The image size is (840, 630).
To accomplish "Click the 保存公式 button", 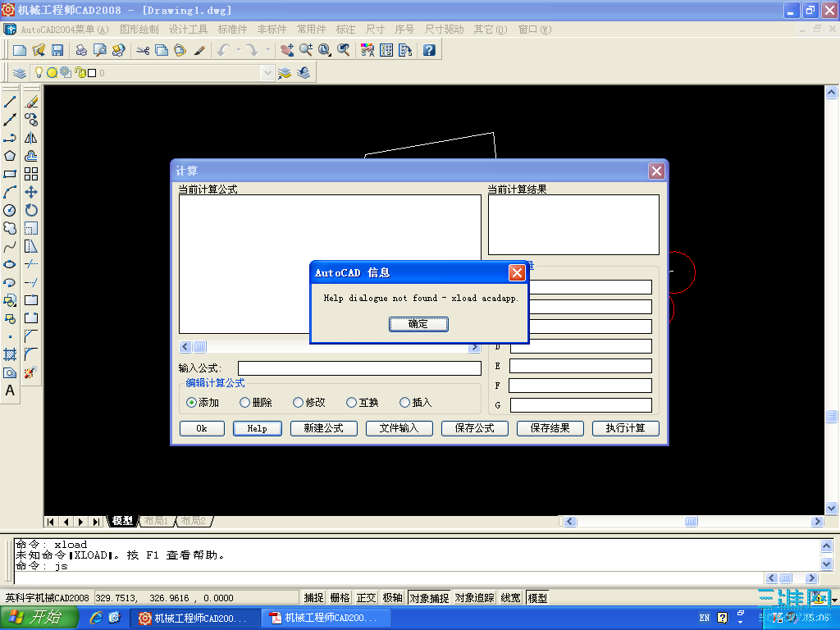I will 475,428.
